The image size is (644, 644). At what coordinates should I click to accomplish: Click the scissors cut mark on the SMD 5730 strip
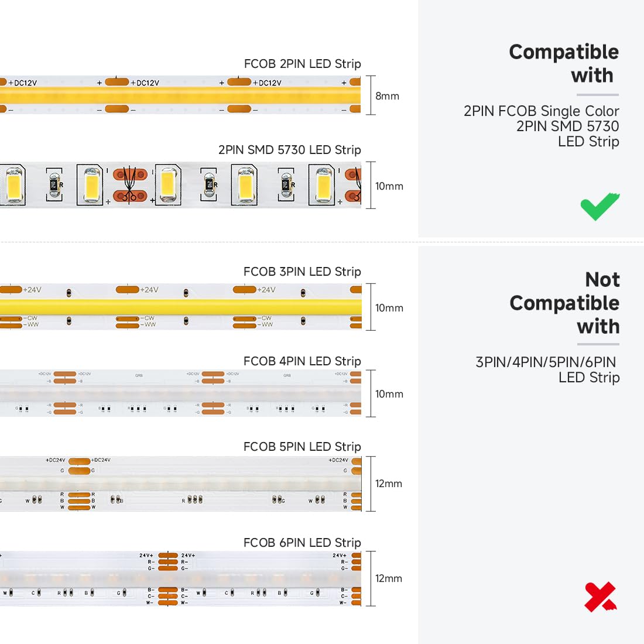pyautogui.click(x=130, y=185)
